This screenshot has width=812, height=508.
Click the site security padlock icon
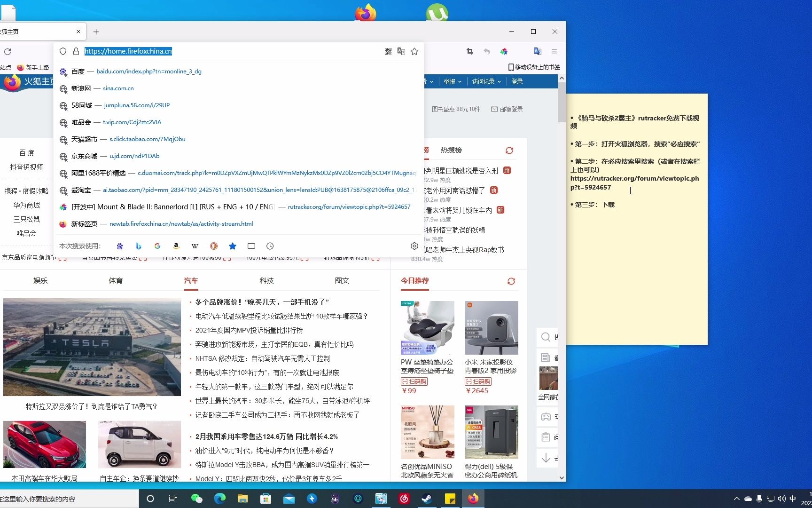tap(76, 51)
